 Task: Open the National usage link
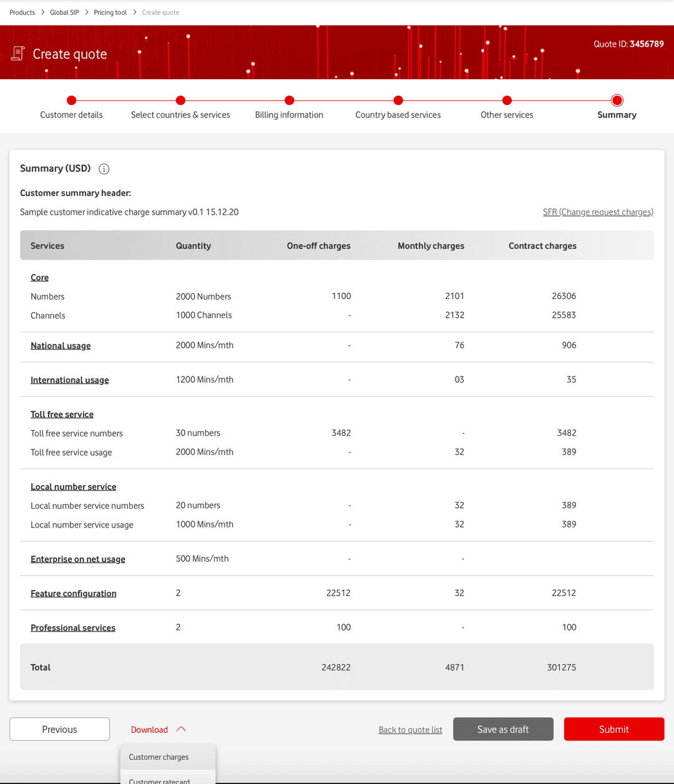pos(61,346)
